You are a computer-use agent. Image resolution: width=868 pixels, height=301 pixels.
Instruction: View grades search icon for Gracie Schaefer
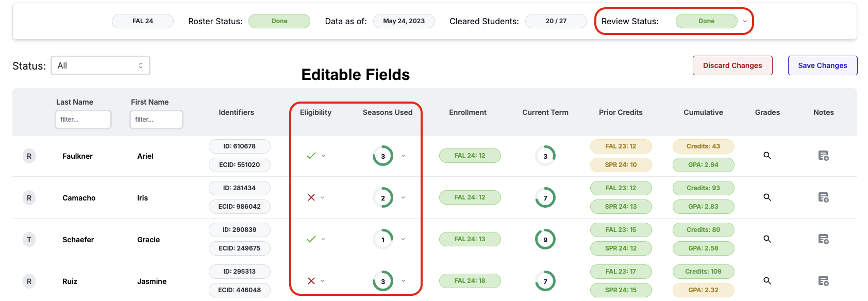(767, 239)
